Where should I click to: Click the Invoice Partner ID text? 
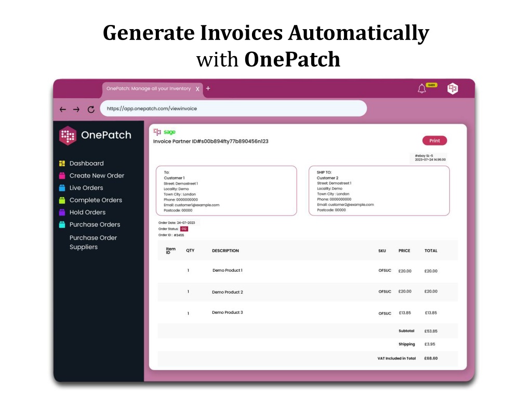211,141
